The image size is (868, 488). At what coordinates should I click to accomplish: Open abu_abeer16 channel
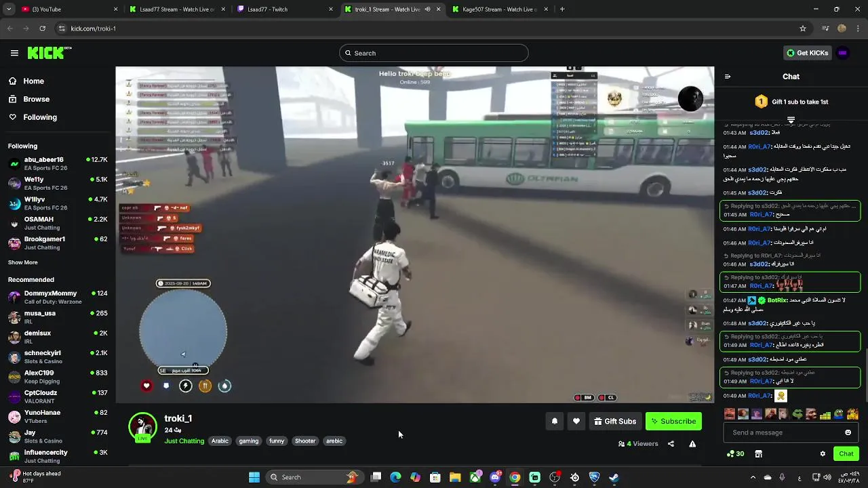pyautogui.click(x=58, y=163)
